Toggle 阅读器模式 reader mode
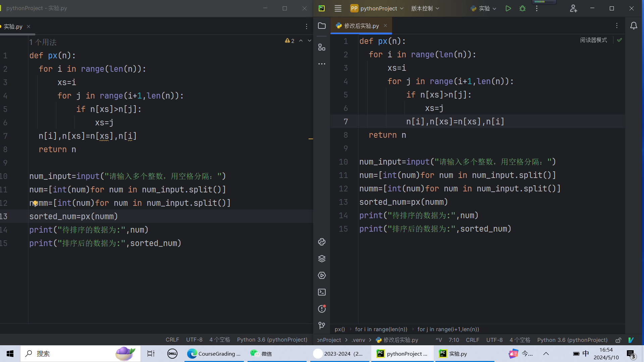 [593, 40]
